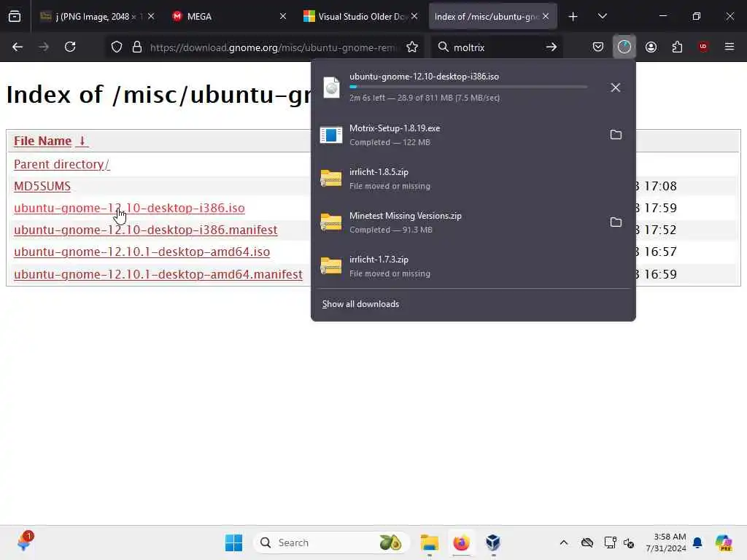Click the ubuntu-gnome-12.10-desktop-i386.iso downloading entry
This screenshot has height=560, width=747.
point(457,87)
